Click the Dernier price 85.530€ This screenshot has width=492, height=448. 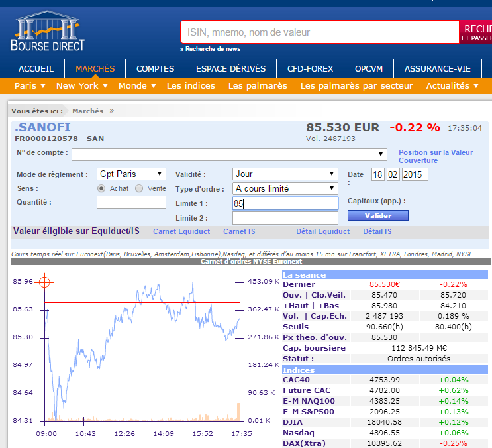point(385,284)
